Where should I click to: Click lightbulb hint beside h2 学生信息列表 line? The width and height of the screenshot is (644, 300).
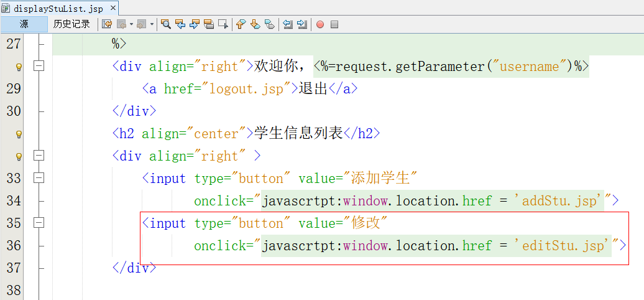click(x=19, y=134)
